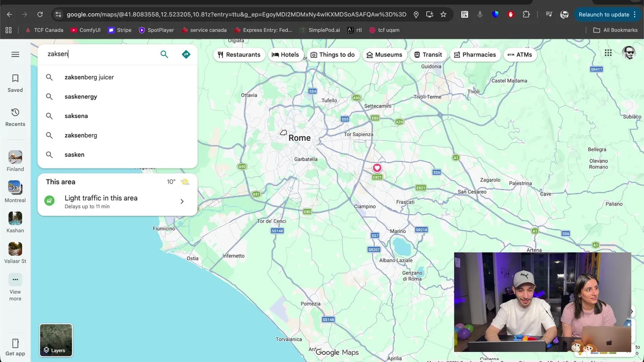This screenshot has height=362, width=644.
Task: Expand Light traffic in this area details
Action: point(117,202)
